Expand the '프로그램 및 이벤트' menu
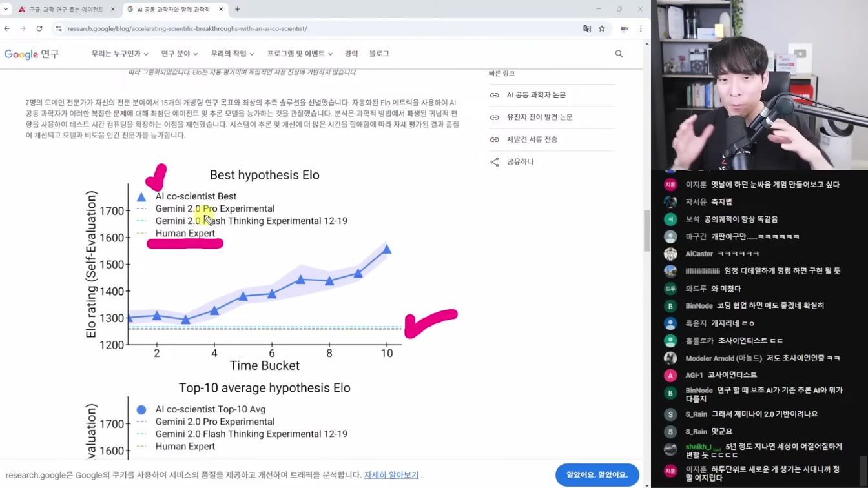Screen dimensions: 868x488 pyautogui.click(x=300, y=54)
